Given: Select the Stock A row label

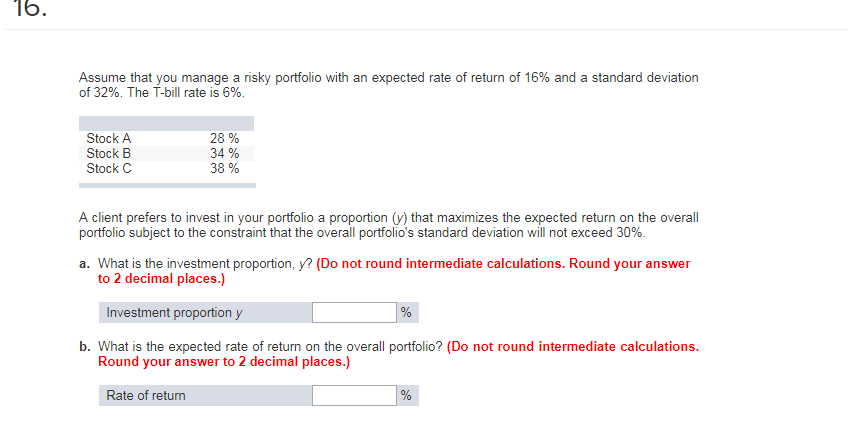Looking at the screenshot, I should (x=109, y=139).
